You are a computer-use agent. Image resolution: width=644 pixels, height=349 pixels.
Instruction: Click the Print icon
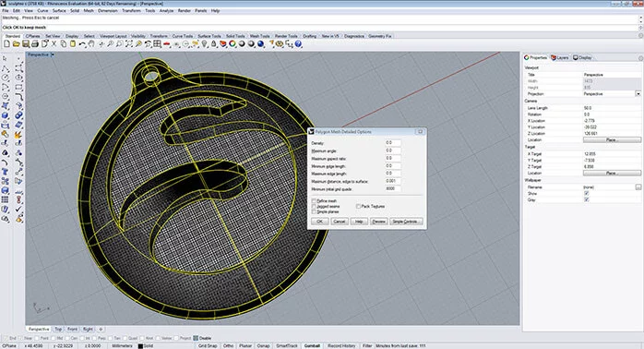pos(35,44)
